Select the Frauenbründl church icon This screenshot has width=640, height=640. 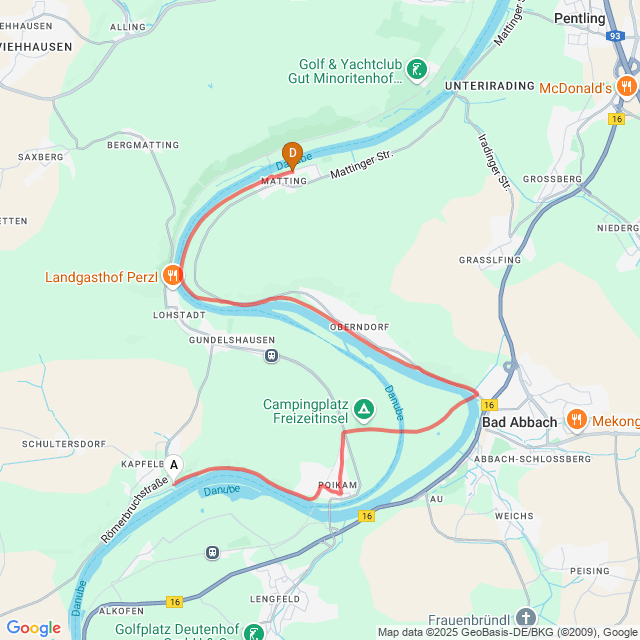tap(526, 617)
